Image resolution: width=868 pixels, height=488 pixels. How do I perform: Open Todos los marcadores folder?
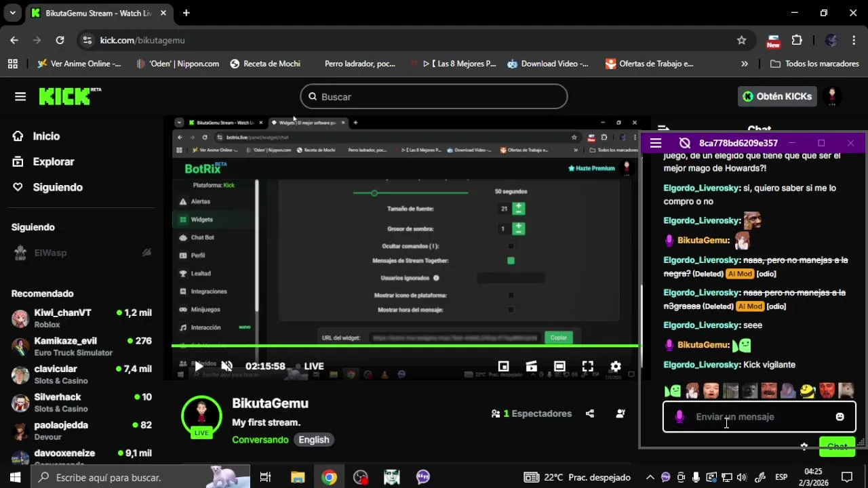tap(815, 64)
